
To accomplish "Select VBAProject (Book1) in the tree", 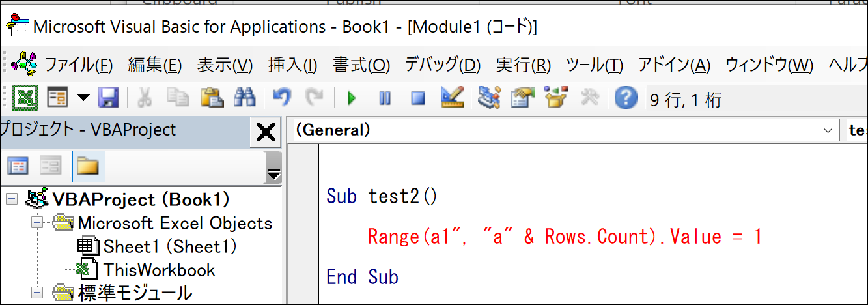I will tap(141, 199).
